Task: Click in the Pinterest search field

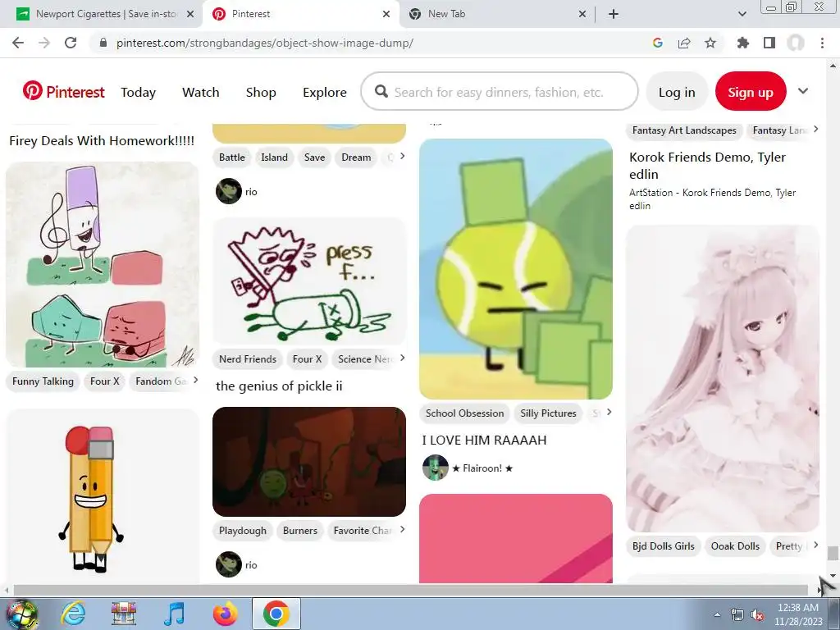Action: tap(500, 92)
